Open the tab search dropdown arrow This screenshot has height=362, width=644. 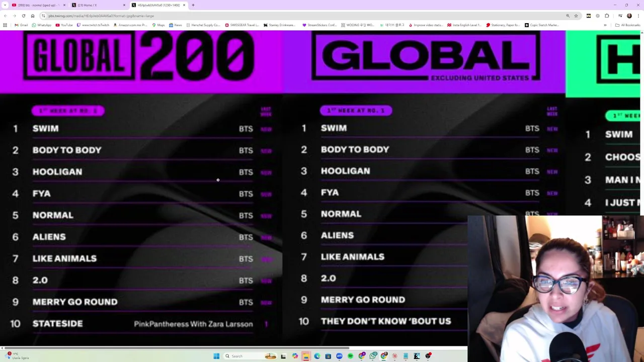[5, 5]
